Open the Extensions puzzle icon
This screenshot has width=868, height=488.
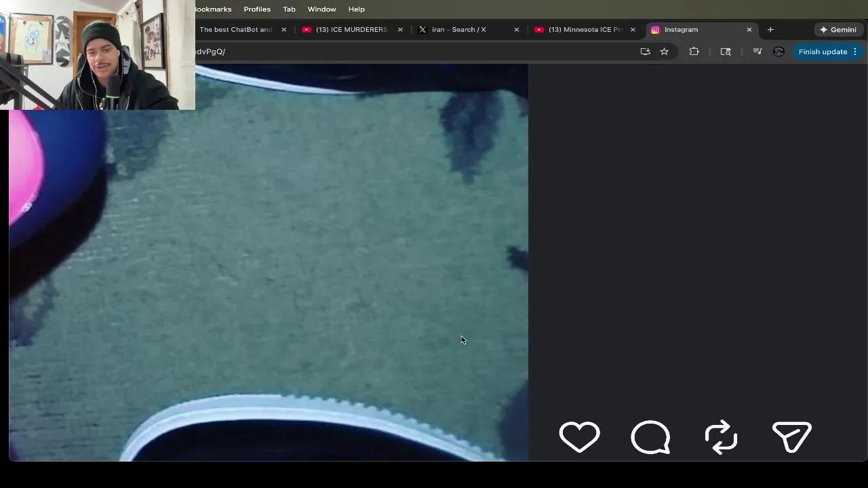(694, 52)
